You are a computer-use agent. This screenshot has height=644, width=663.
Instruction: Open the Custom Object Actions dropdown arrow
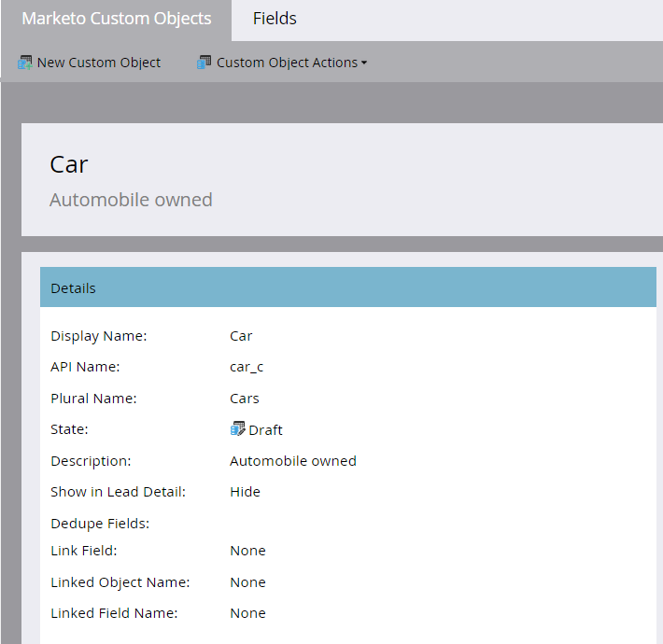pos(364,63)
